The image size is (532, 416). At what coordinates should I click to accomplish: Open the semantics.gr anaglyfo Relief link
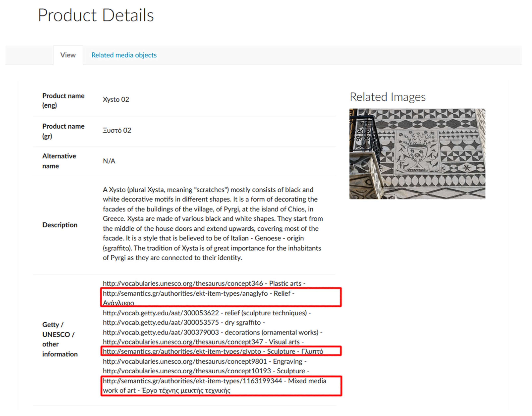(185, 293)
